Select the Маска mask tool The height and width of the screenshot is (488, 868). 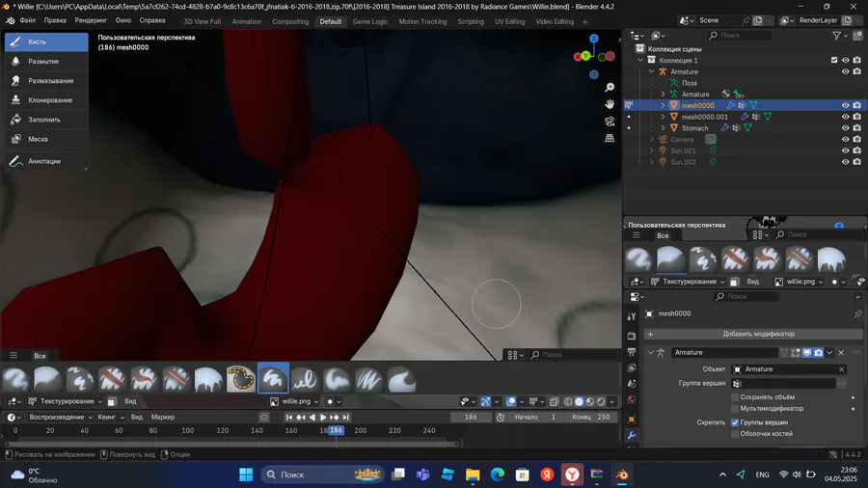tap(46, 139)
